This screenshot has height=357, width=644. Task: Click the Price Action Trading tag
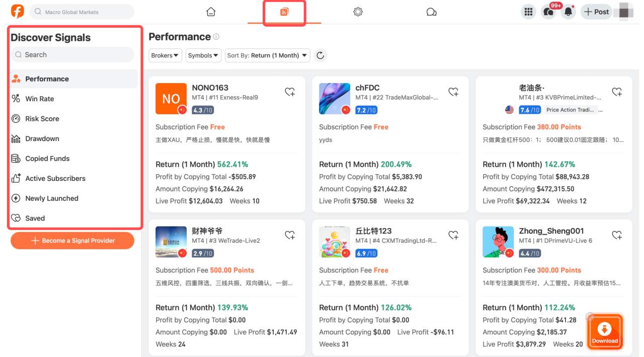pyautogui.click(x=570, y=110)
